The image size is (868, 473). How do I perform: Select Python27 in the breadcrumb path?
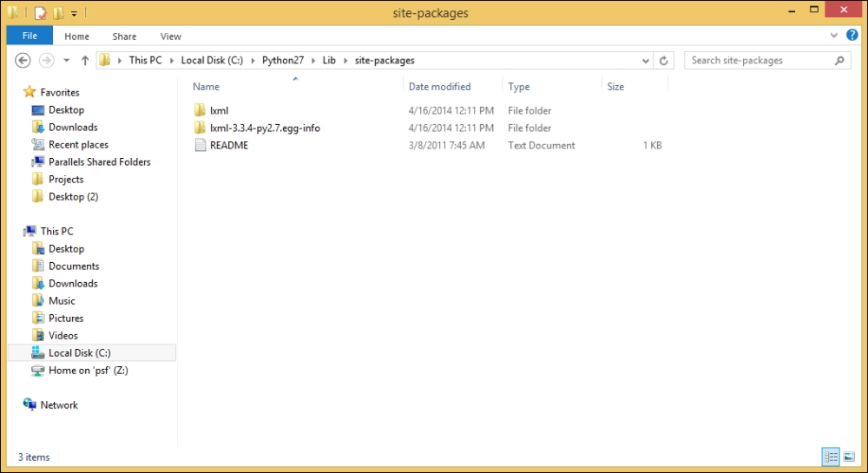pos(283,60)
